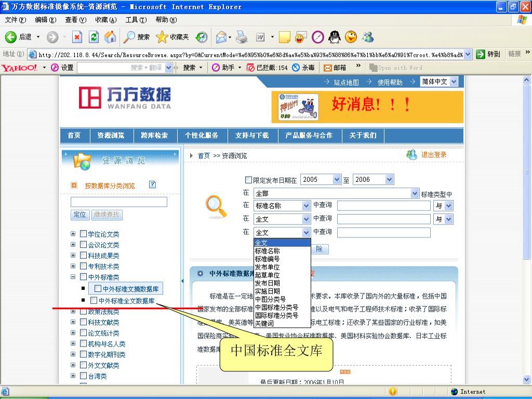Click the yellow note icon in toolbar
The height and width of the screenshot is (399, 532).
(284, 37)
